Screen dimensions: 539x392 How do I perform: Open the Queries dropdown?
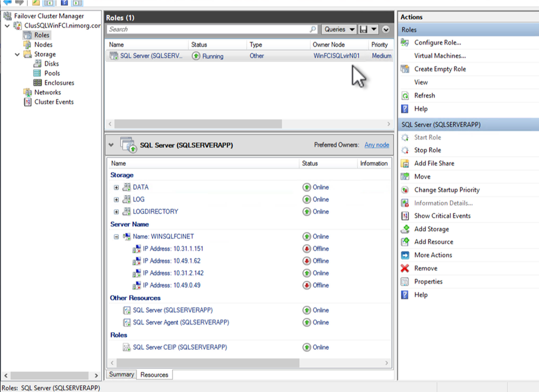pyautogui.click(x=340, y=30)
